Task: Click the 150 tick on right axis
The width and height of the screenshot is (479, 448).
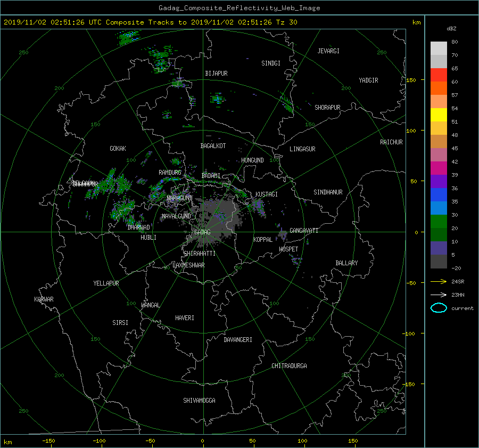Action: click(411, 80)
